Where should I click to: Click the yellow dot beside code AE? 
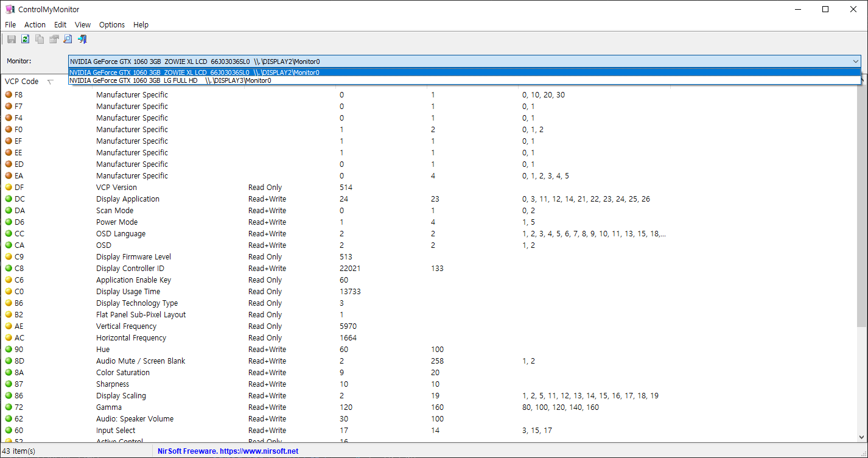coord(9,326)
